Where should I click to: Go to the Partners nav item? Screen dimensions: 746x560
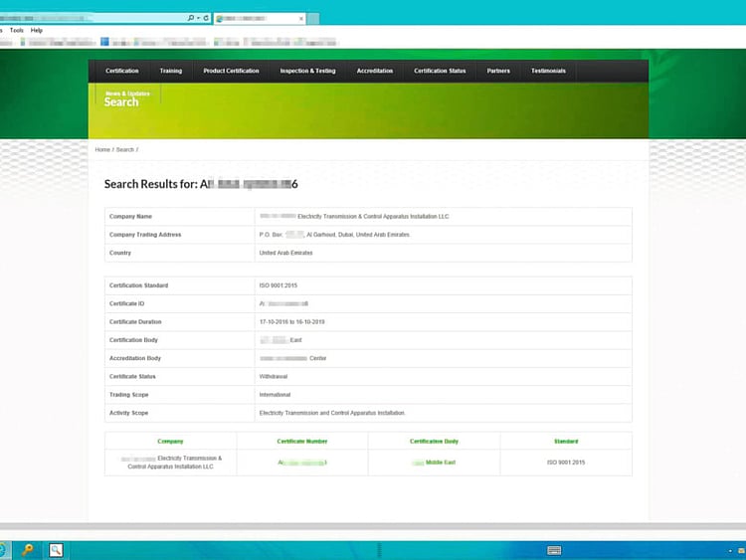click(498, 71)
